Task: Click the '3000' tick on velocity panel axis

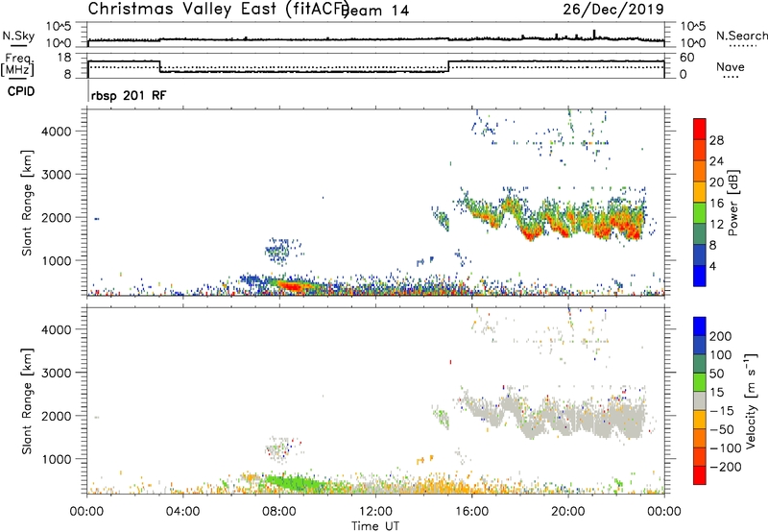Action: [x=57, y=373]
